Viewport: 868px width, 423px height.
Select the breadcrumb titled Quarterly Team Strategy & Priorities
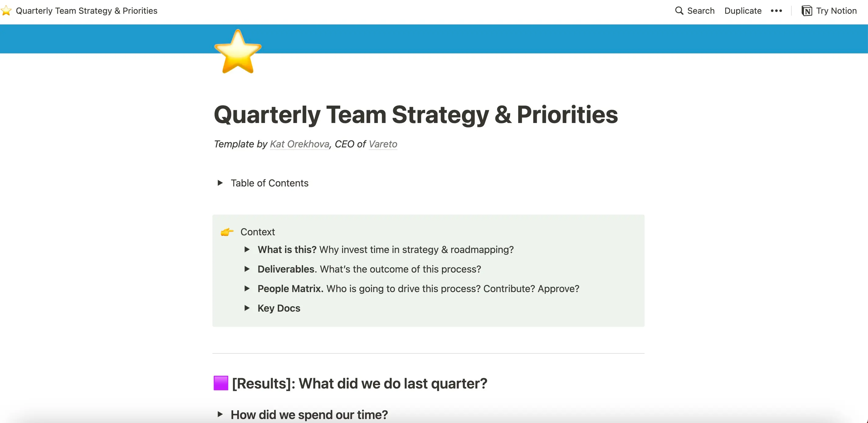click(x=86, y=10)
